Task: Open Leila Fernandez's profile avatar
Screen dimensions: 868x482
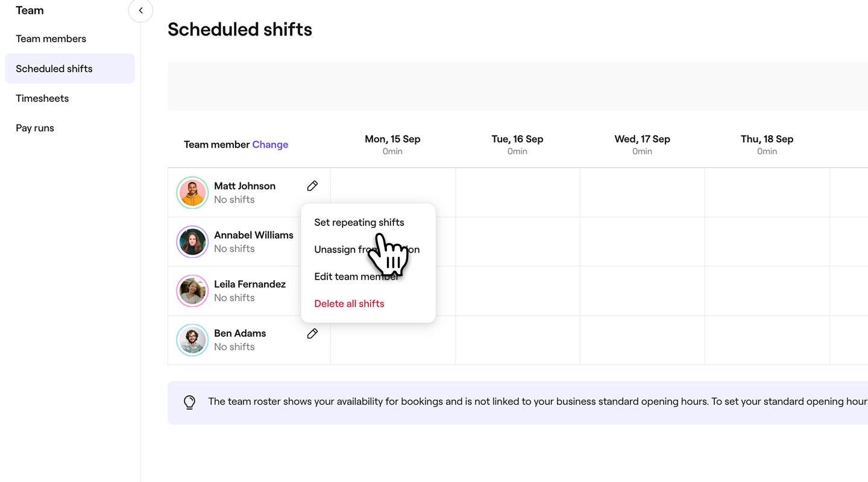Action: tap(192, 291)
